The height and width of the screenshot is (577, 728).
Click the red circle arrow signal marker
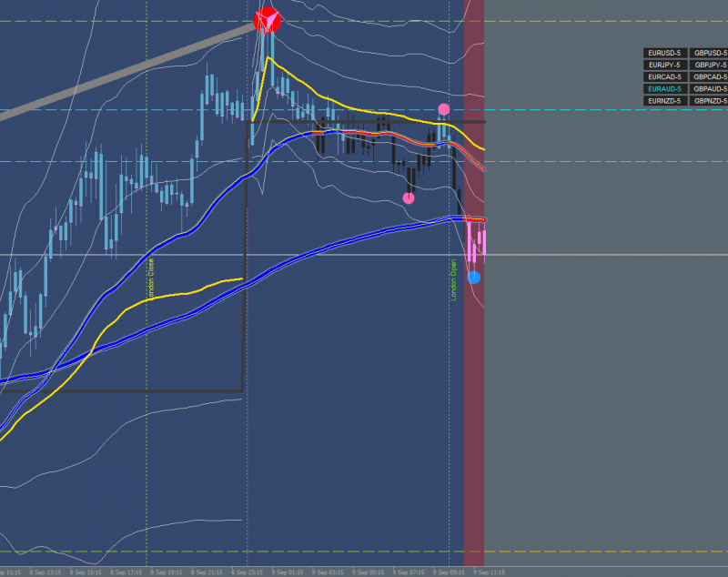268,20
